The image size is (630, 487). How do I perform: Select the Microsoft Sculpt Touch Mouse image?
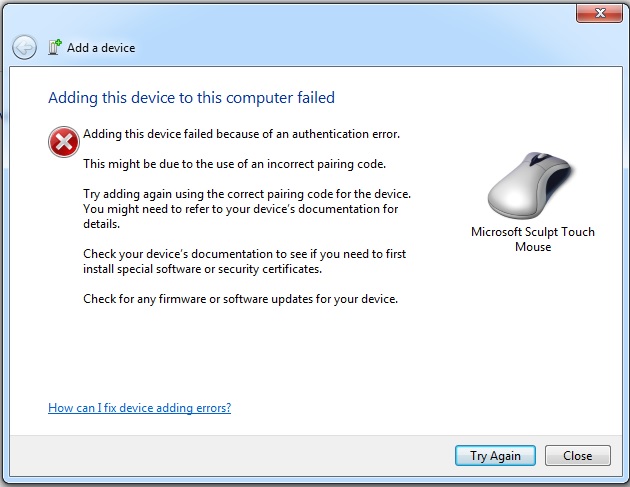click(532, 185)
